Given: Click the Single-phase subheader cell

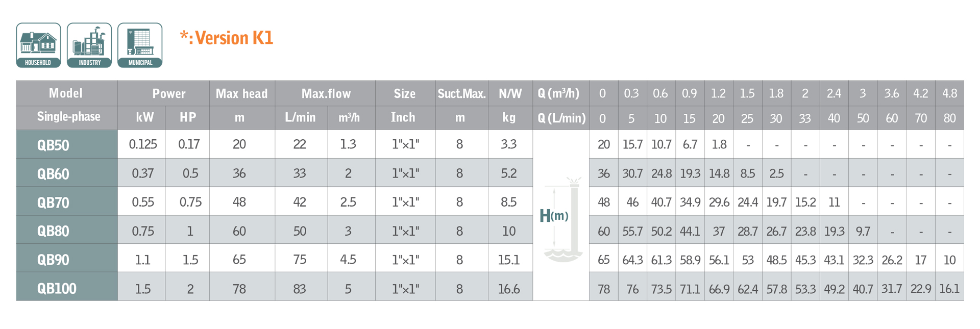Looking at the screenshot, I should pos(68,117).
